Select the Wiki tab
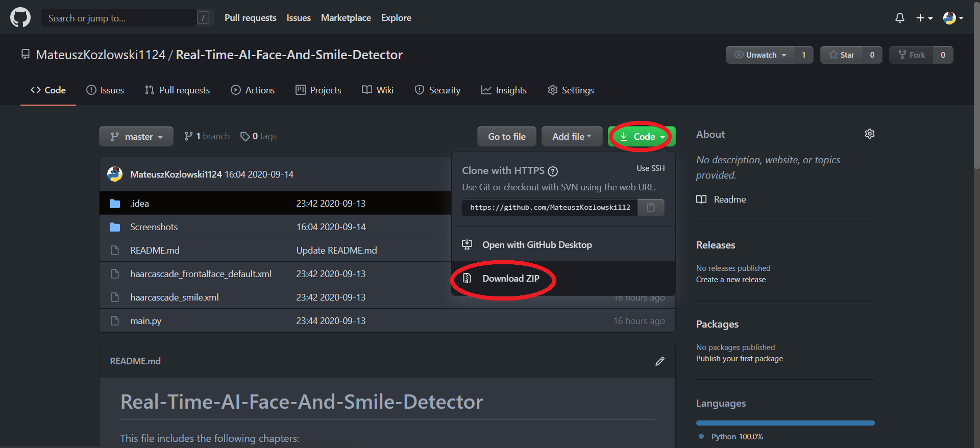 click(x=378, y=90)
